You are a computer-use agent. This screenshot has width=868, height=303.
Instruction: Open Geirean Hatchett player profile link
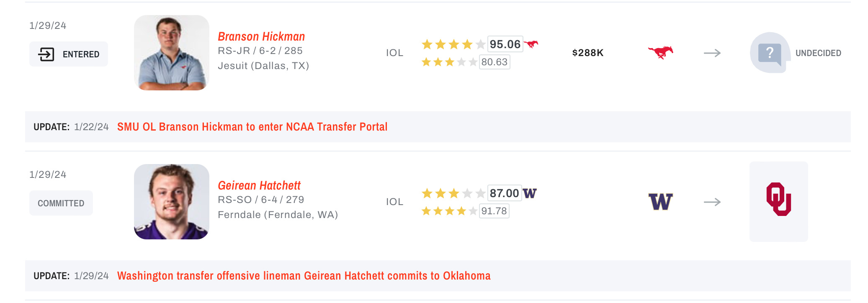(259, 186)
